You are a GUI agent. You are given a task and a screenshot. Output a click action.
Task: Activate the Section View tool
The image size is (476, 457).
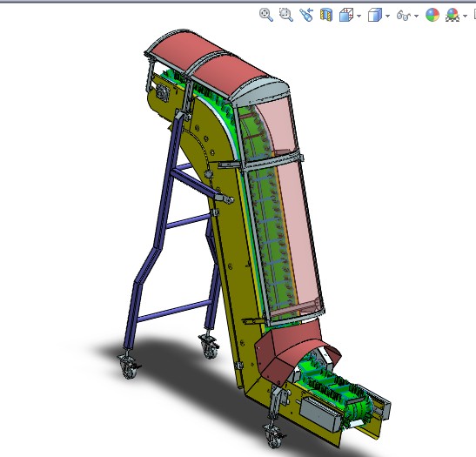326,15
